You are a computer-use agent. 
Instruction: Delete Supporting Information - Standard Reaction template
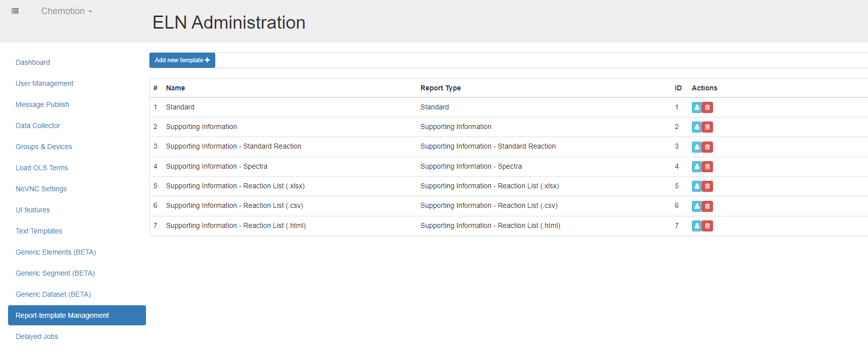[707, 147]
